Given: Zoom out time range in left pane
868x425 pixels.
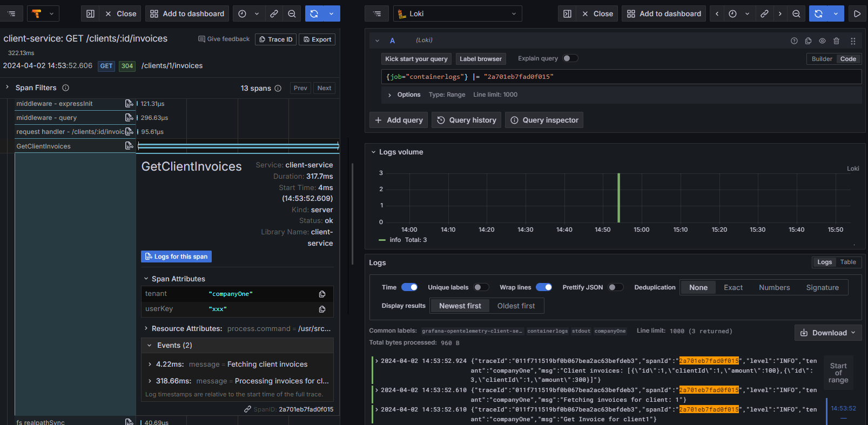Looking at the screenshot, I should pos(292,14).
